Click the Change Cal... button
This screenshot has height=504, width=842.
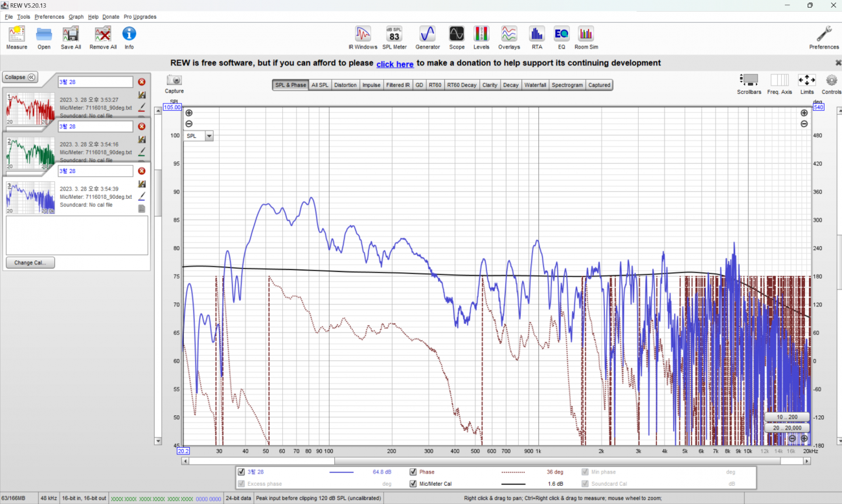coord(30,263)
